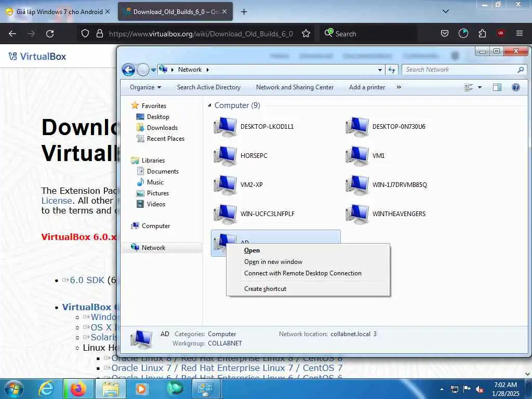Open DESKTOP-LKOD1L1 computer icon
The image size is (532, 399).
[225, 127]
